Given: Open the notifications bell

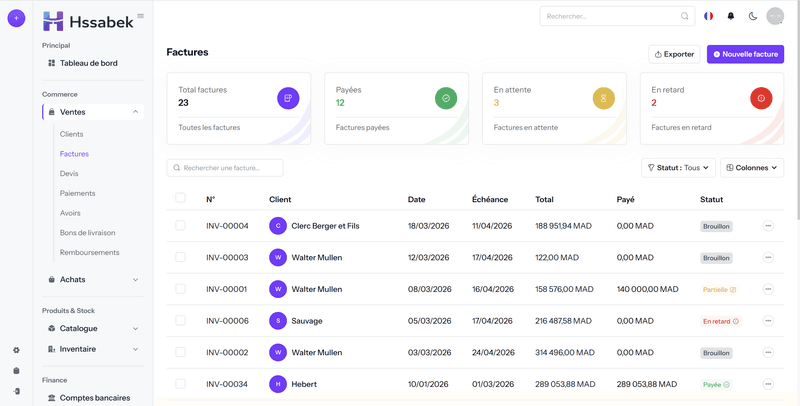Looking at the screenshot, I should 730,16.
